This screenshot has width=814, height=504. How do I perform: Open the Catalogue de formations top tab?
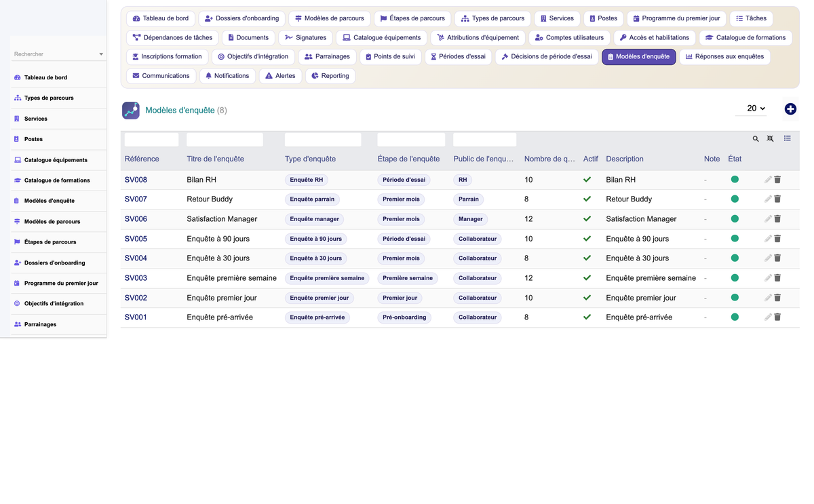[745, 38]
